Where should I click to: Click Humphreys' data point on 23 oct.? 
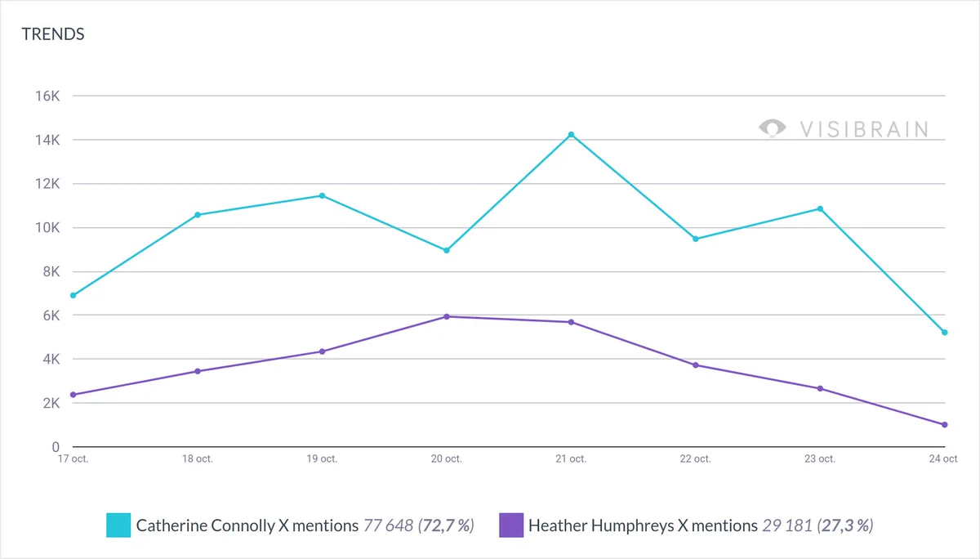820,388
